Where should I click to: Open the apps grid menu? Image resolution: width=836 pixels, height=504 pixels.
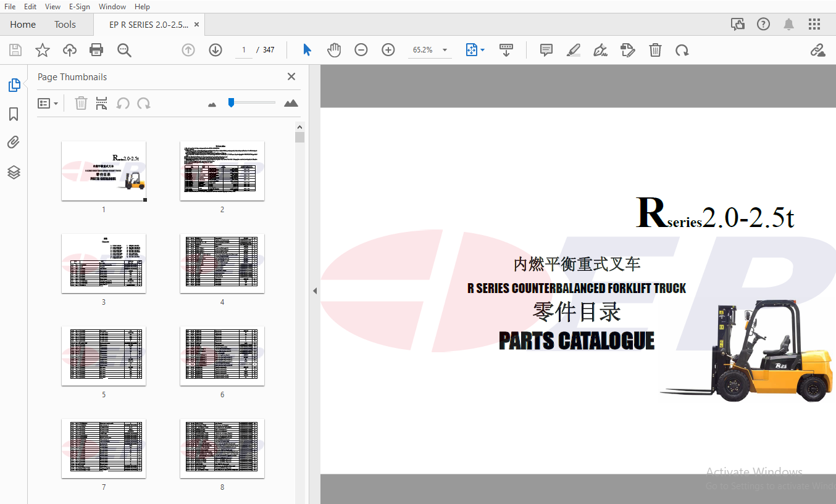click(x=814, y=24)
